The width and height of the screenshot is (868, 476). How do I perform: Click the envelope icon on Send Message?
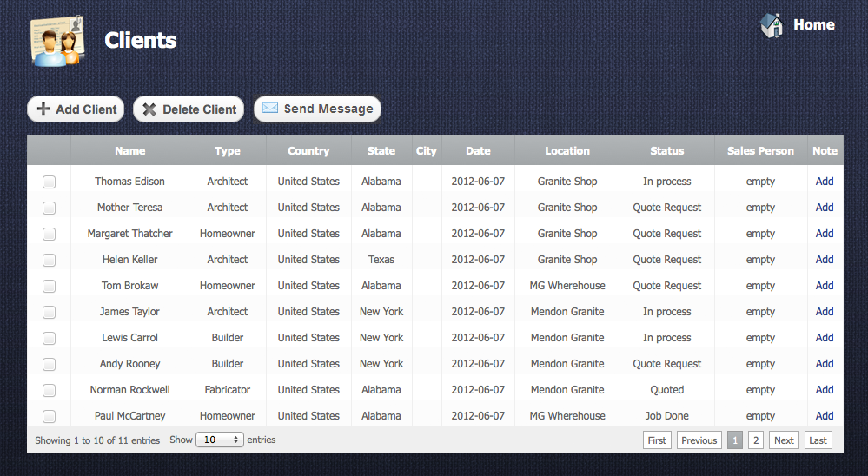pyautogui.click(x=270, y=109)
